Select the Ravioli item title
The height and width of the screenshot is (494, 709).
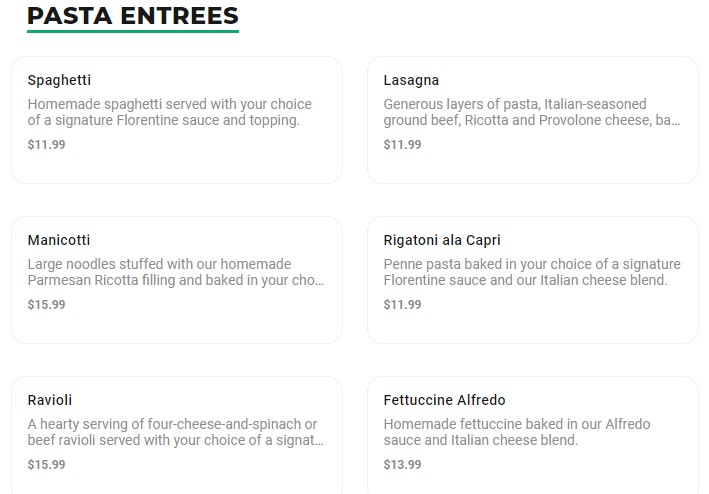(50, 400)
